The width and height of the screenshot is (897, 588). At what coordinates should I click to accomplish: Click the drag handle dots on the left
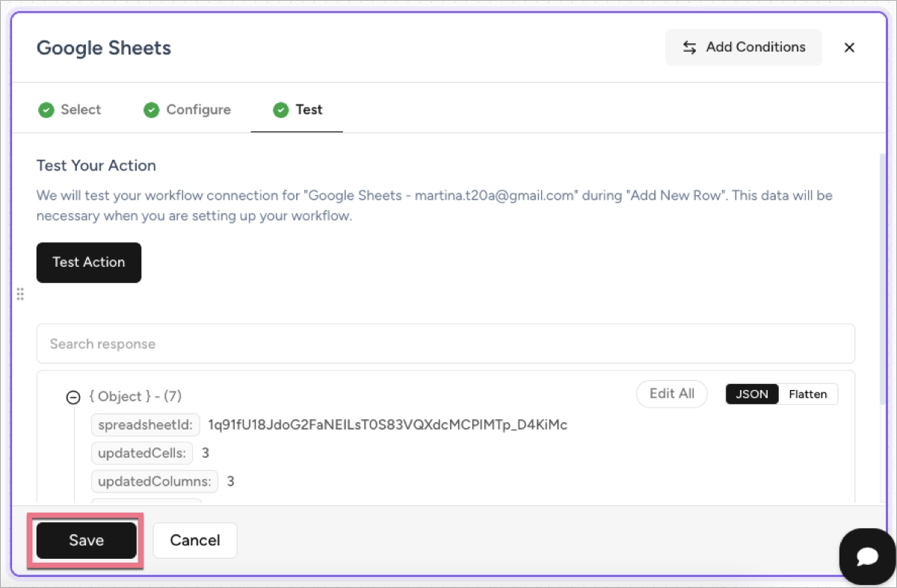[x=20, y=294]
